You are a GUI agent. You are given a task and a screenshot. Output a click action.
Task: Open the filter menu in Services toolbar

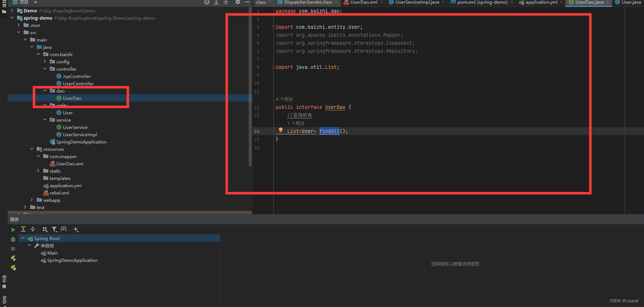pyautogui.click(x=54, y=229)
